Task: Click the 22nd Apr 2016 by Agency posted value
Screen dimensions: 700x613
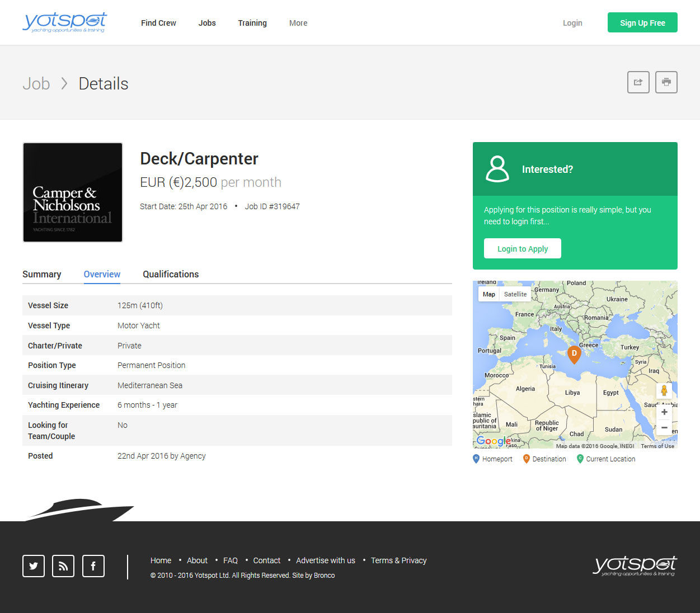Action: point(162,456)
